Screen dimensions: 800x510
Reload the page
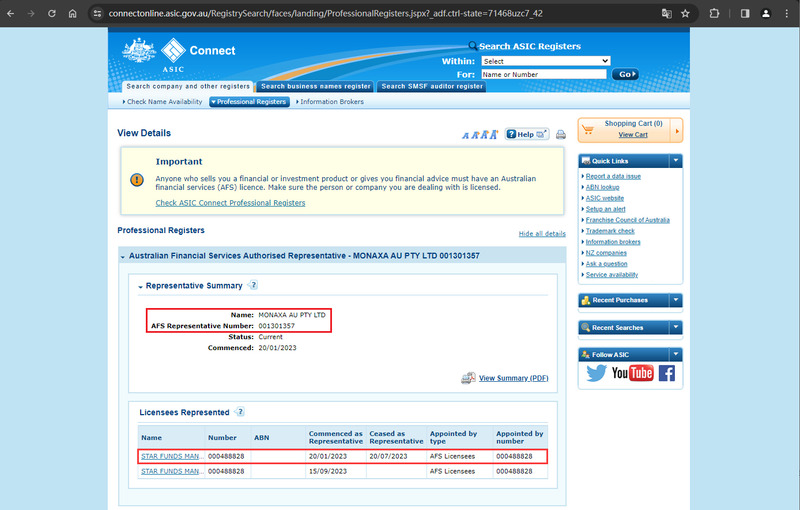(52, 14)
